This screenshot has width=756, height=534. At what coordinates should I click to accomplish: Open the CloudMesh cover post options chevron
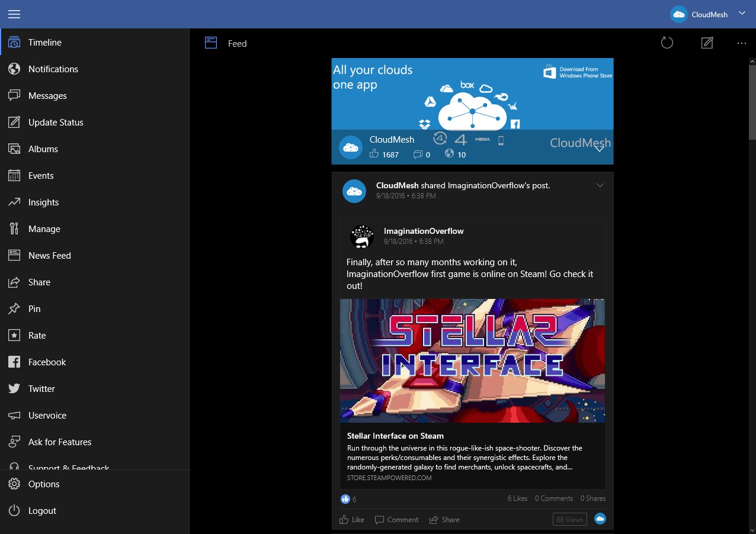pyautogui.click(x=600, y=148)
